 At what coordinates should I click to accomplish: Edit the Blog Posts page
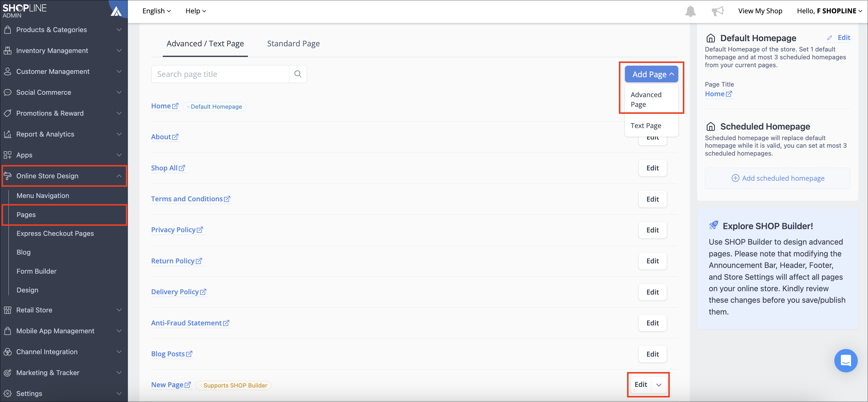point(652,354)
